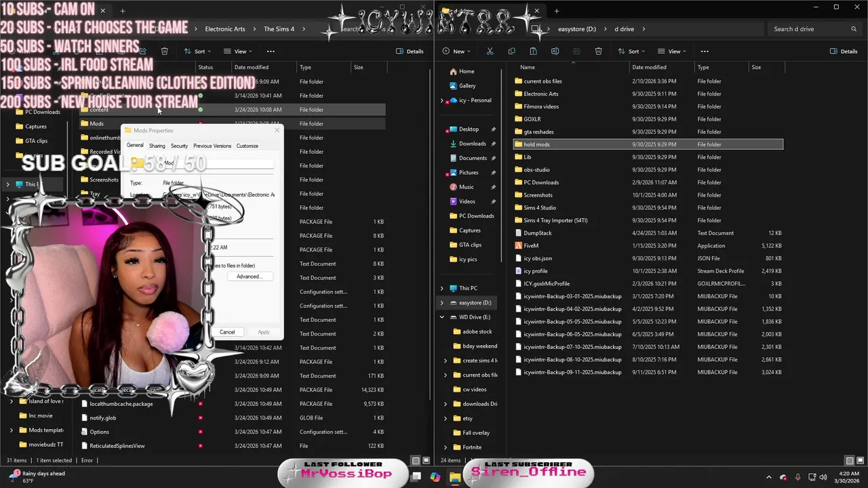868x488 pixels.
Task: Open the Sort dropdown in d drive window
Action: 632,52
